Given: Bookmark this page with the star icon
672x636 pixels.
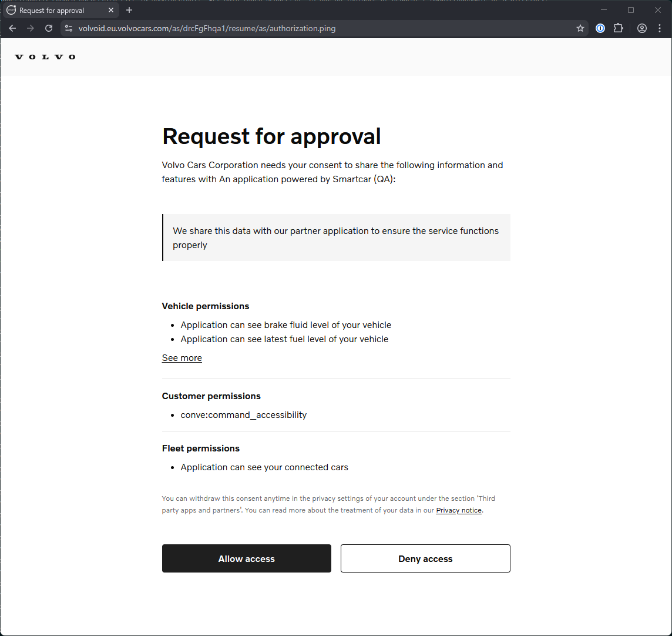Looking at the screenshot, I should [x=580, y=28].
